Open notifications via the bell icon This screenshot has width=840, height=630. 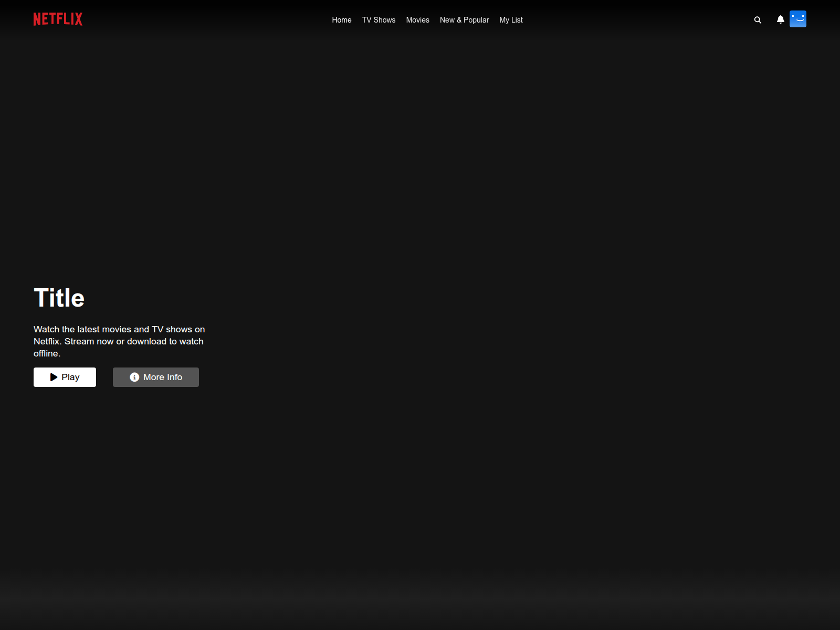[x=780, y=19]
